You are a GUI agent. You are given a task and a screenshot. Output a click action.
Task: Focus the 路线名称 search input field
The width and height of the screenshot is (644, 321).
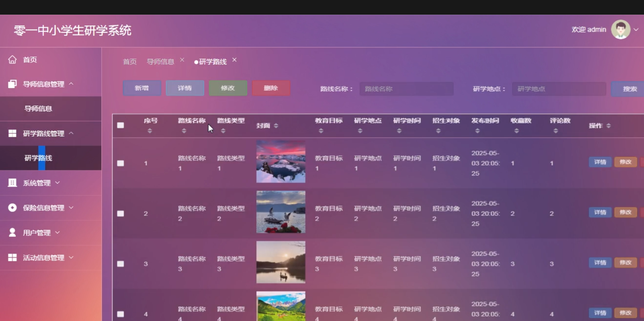(x=406, y=89)
